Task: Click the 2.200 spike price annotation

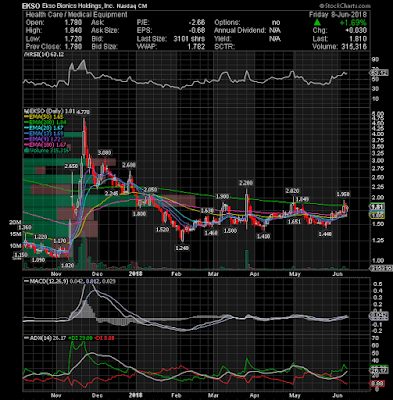Action: (246, 183)
